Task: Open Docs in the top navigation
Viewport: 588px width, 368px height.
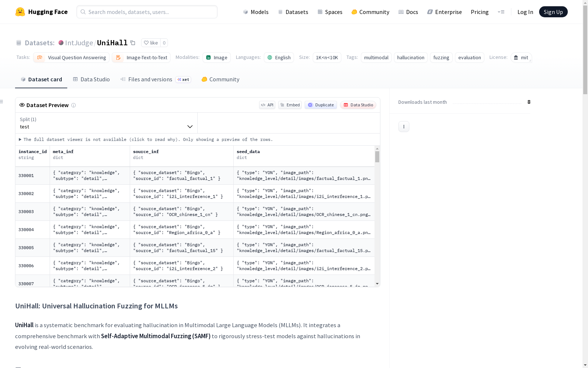Action: [x=408, y=12]
